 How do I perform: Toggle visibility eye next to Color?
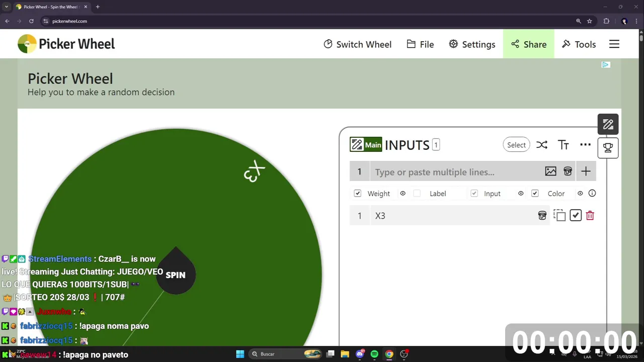(580, 193)
